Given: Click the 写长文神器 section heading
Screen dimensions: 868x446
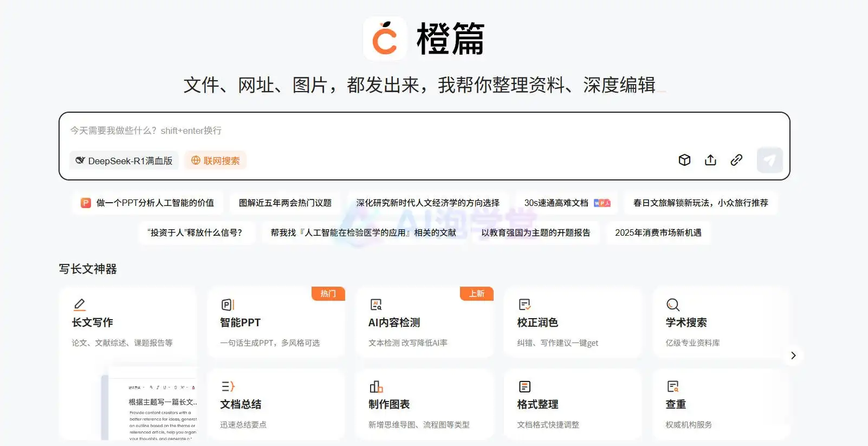Looking at the screenshot, I should (x=88, y=269).
